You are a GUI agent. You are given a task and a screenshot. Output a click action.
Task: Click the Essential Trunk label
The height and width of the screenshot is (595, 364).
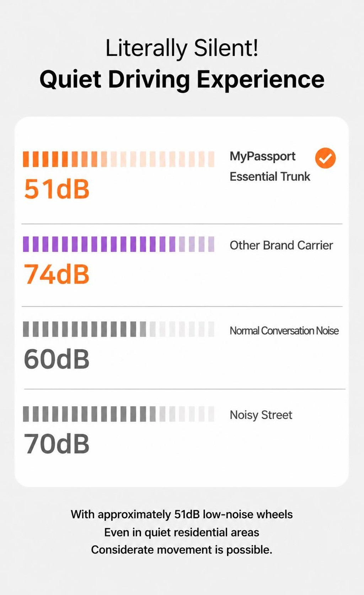coord(270,177)
